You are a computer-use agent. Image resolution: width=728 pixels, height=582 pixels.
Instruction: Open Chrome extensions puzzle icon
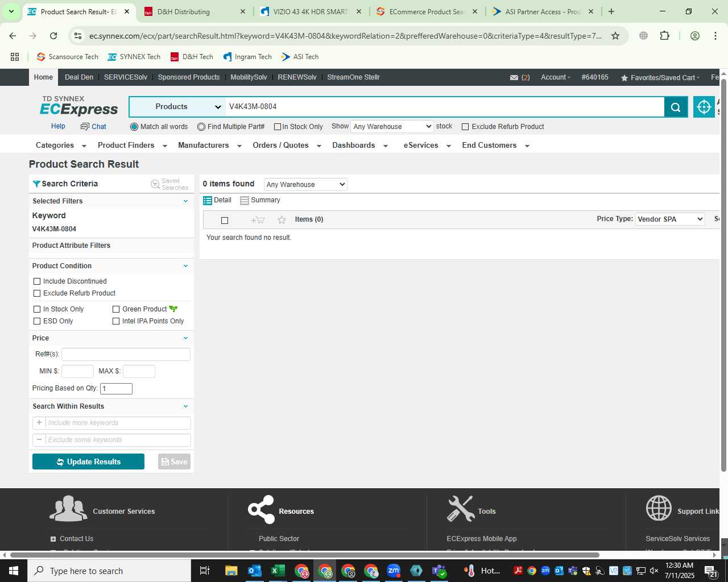pyautogui.click(x=664, y=36)
